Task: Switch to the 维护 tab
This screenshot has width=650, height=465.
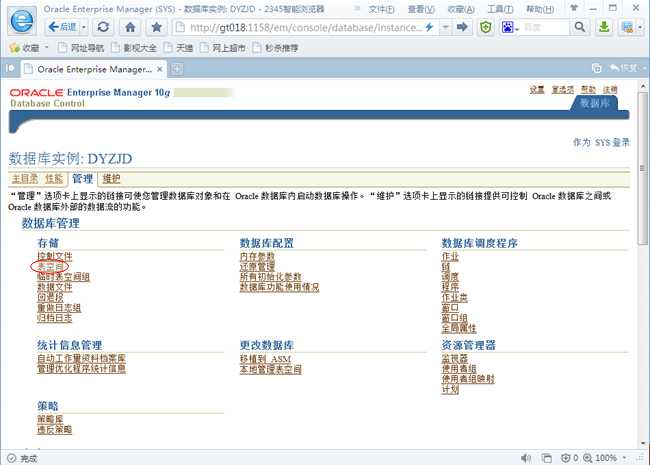Action: click(111, 179)
